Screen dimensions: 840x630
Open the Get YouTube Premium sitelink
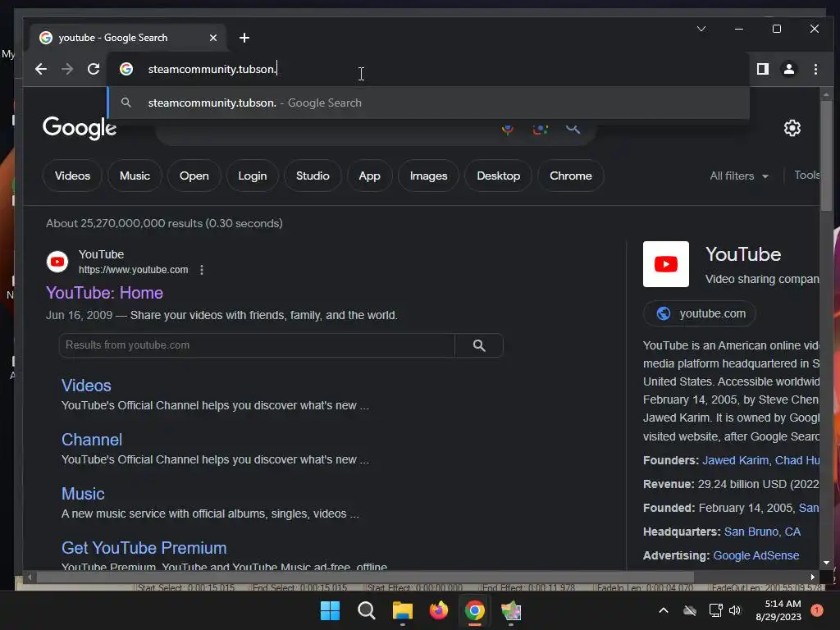point(144,548)
